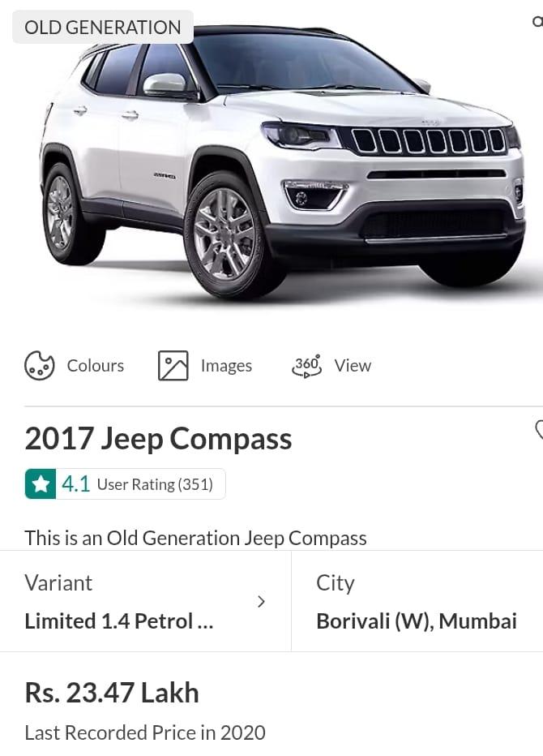Change City Borivali (W), Mumbai
543x756 pixels.
point(417,601)
